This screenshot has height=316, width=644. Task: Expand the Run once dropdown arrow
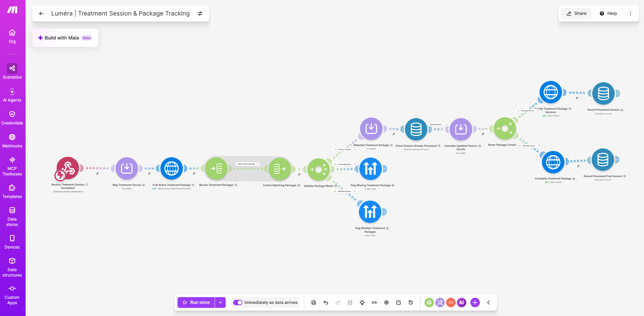point(220,303)
